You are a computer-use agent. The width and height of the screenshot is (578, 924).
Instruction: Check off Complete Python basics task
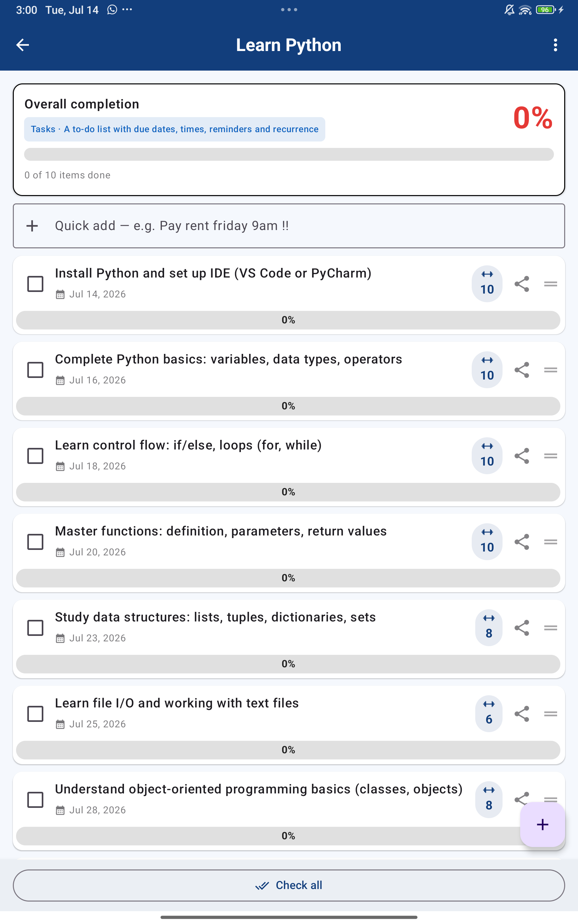(x=35, y=370)
